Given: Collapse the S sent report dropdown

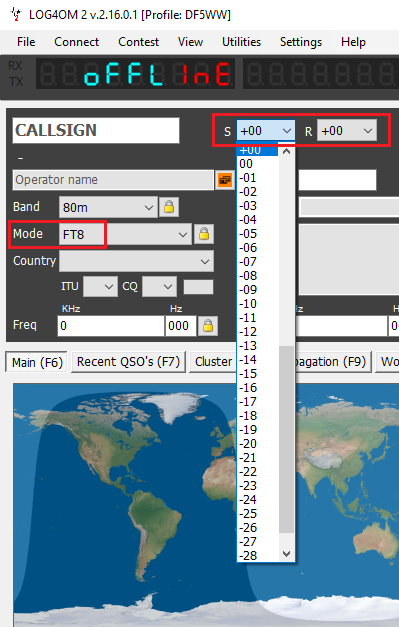Looking at the screenshot, I should click(x=287, y=131).
